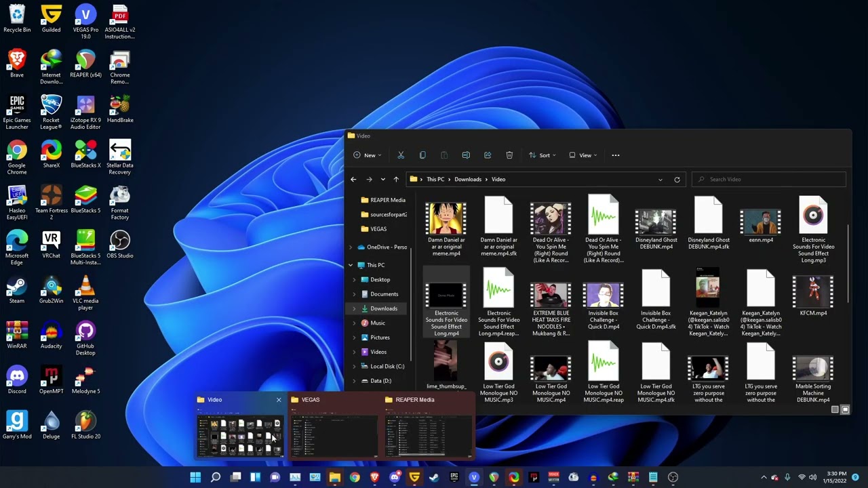Viewport: 868px width, 488px height.
Task: Open VEGAS Pro 19.0 desktop icon
Action: 85,22
